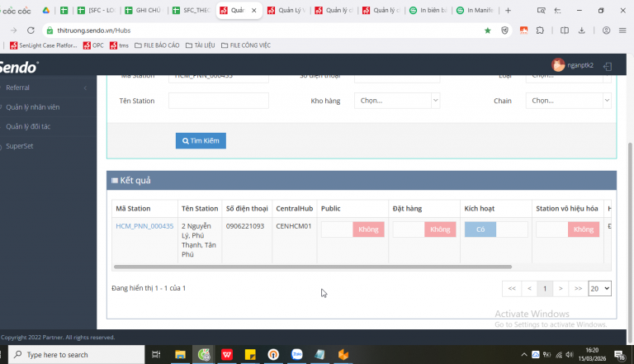
Task: Go to next page with > button
Action: pyautogui.click(x=561, y=288)
